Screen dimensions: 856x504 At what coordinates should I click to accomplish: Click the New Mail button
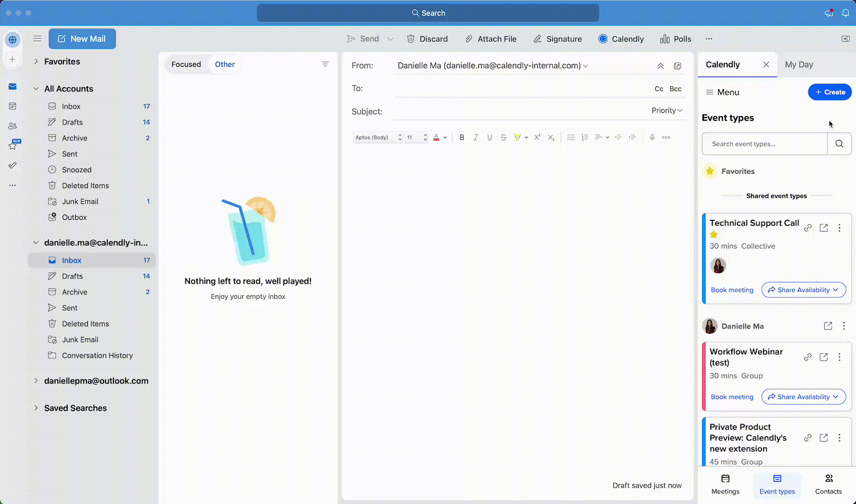pyautogui.click(x=82, y=39)
